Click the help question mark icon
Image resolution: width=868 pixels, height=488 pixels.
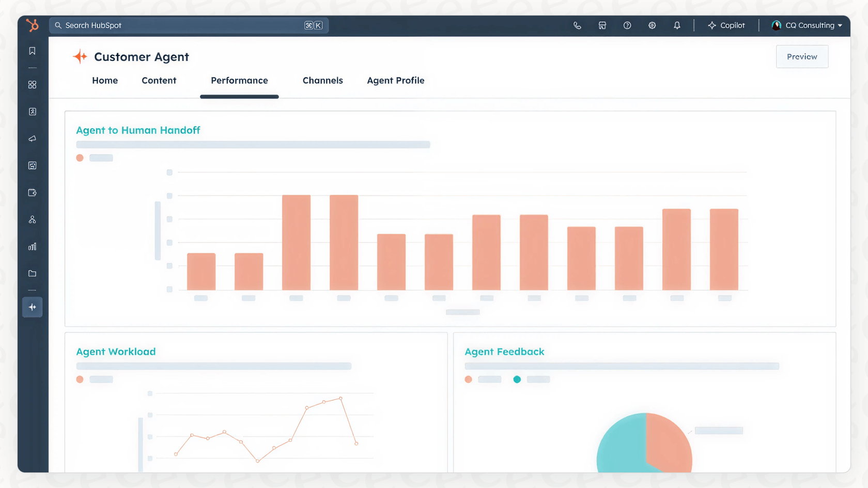(x=627, y=25)
